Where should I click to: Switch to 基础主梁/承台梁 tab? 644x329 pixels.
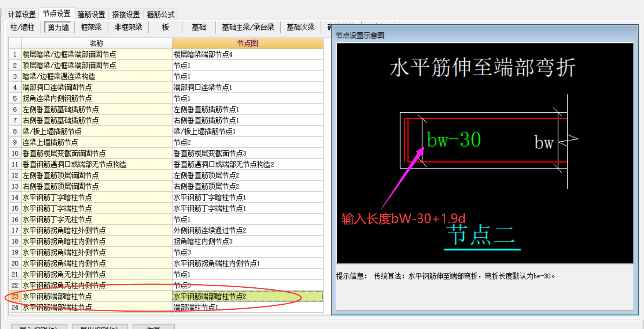click(x=248, y=27)
